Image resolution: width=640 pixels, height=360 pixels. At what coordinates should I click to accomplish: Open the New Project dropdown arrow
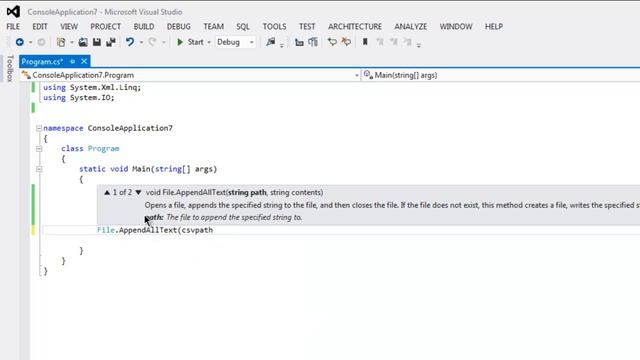click(72, 42)
